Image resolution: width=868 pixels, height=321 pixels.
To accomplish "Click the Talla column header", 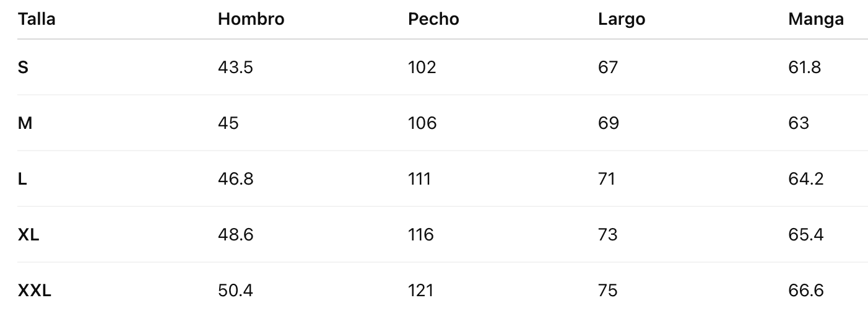I will [x=37, y=19].
